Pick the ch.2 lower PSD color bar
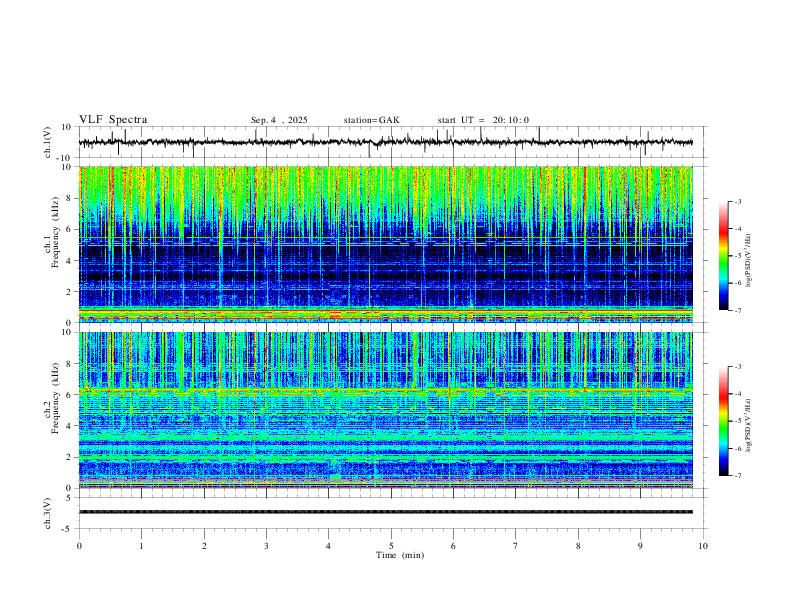The width and height of the screenshot is (792, 612). pyautogui.click(x=723, y=421)
